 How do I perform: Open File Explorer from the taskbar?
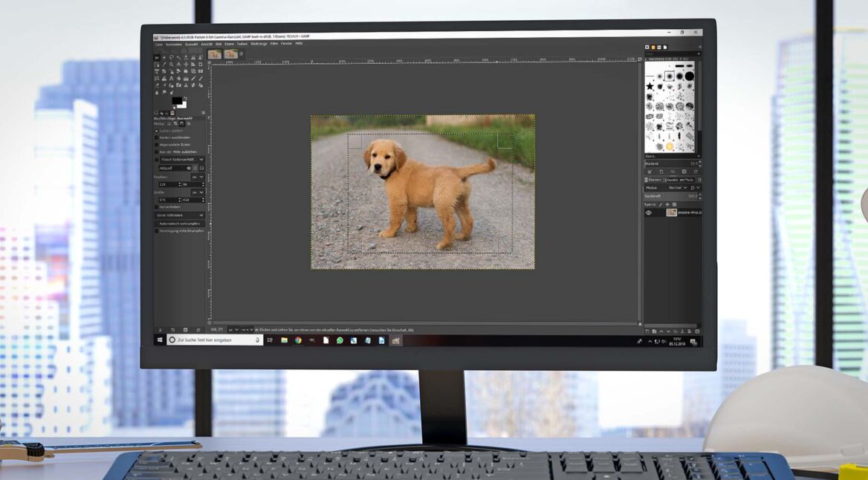pyautogui.click(x=284, y=340)
